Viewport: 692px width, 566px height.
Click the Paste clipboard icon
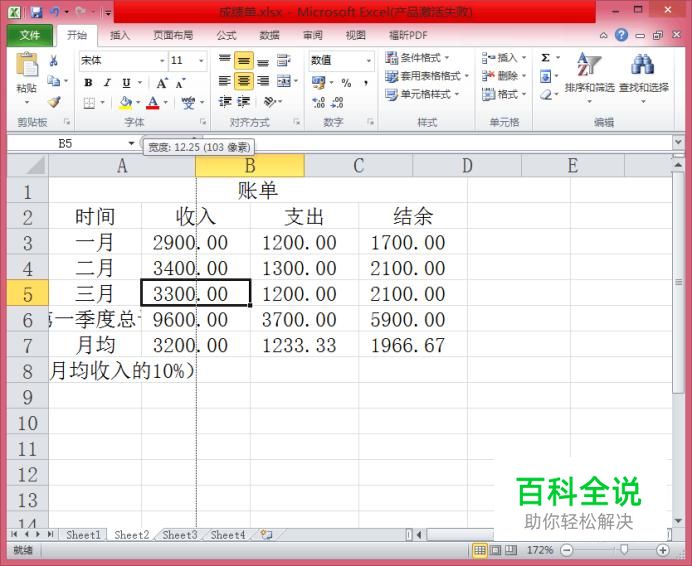tap(27, 66)
